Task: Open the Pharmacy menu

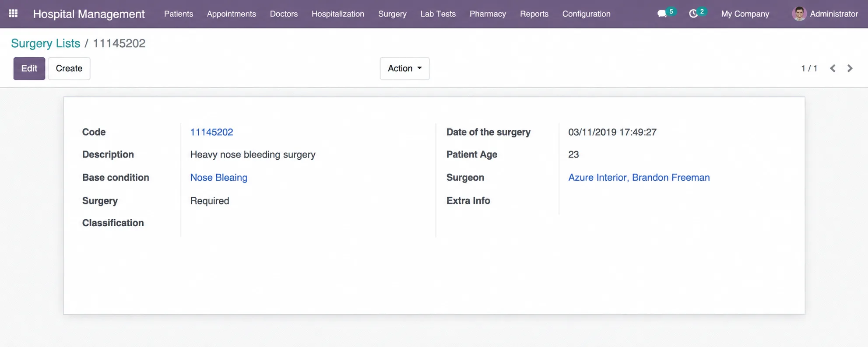Action: pos(488,14)
